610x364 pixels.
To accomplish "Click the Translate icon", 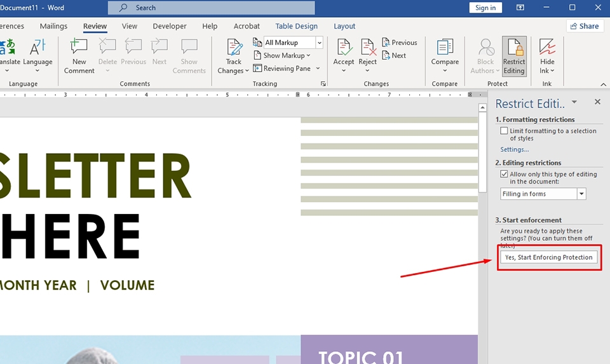I will 8,48.
